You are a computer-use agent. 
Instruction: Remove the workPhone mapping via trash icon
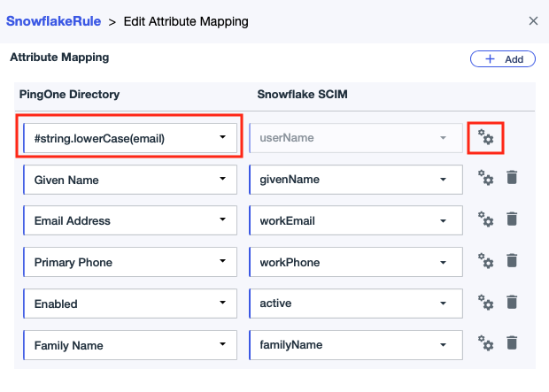512,261
